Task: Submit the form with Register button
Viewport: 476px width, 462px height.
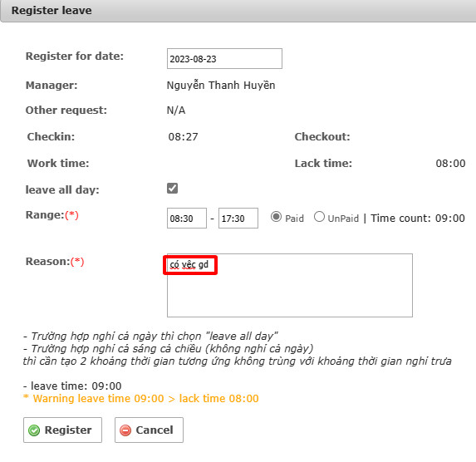Action: pos(62,430)
